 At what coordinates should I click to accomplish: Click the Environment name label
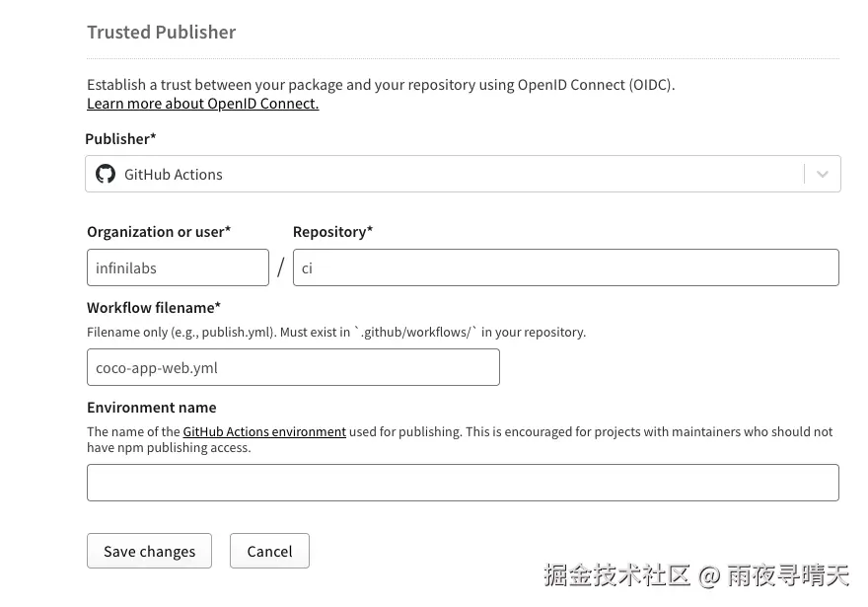pyautogui.click(x=151, y=408)
